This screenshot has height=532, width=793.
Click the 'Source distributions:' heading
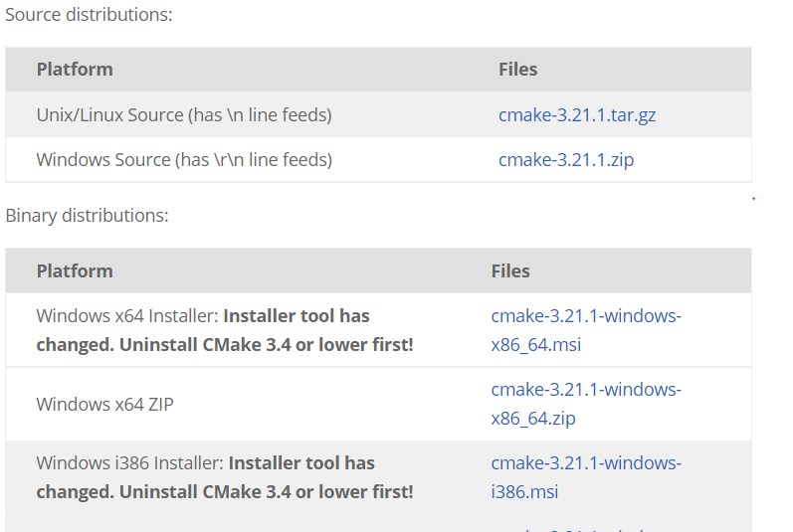click(x=89, y=15)
